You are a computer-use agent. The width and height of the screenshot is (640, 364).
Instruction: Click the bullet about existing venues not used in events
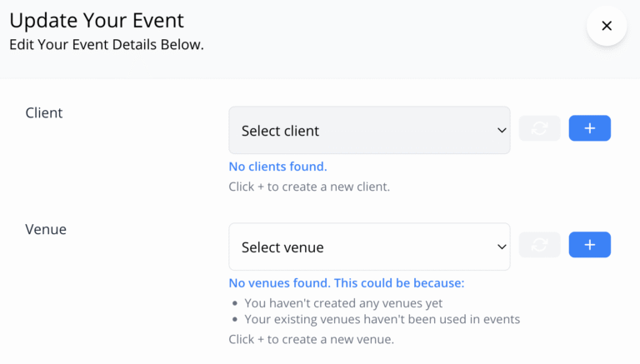coord(382,319)
